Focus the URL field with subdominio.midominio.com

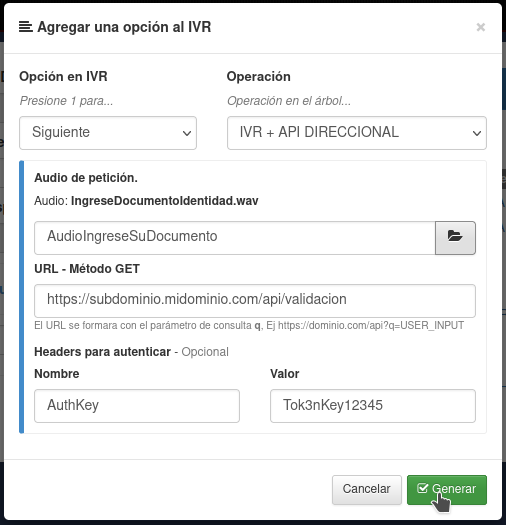click(x=255, y=301)
